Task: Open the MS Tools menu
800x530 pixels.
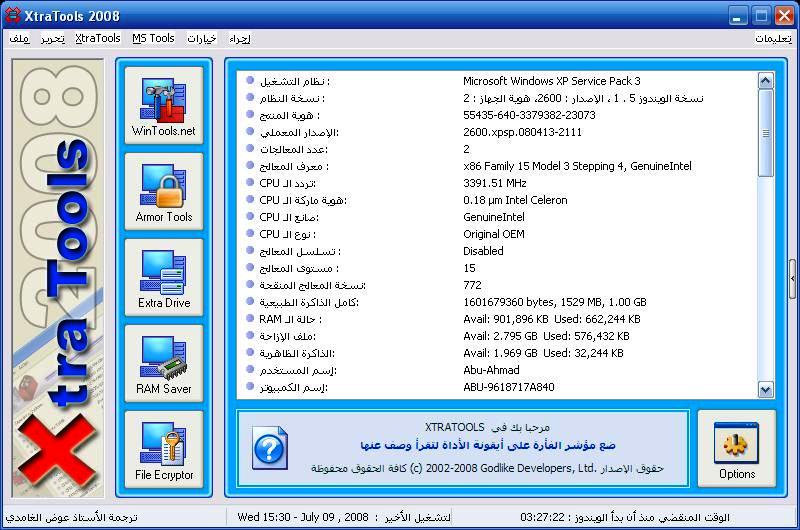Action: pyautogui.click(x=153, y=39)
